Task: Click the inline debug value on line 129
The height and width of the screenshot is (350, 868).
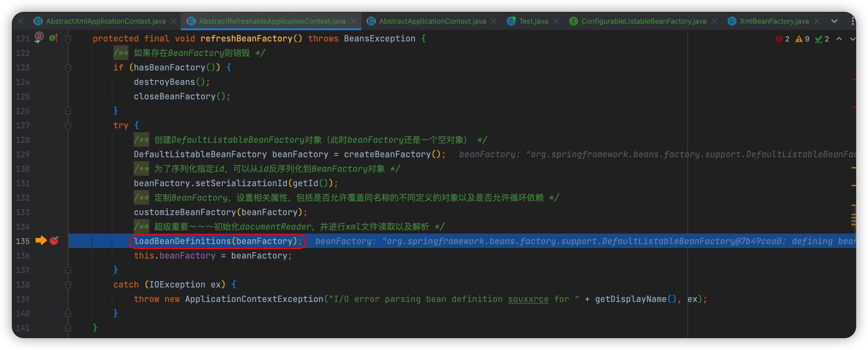Action: pyautogui.click(x=657, y=154)
